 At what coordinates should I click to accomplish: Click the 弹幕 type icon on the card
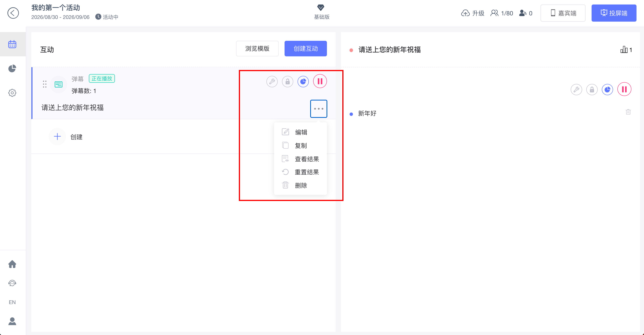tap(59, 85)
